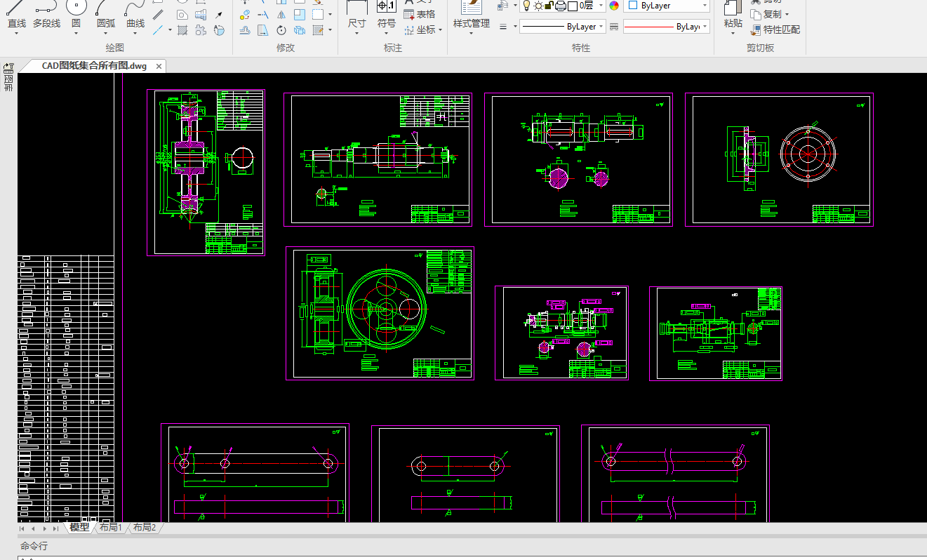Select the 圆弧 arc tool
Viewport: 927px width, 560px height.
pos(106,15)
